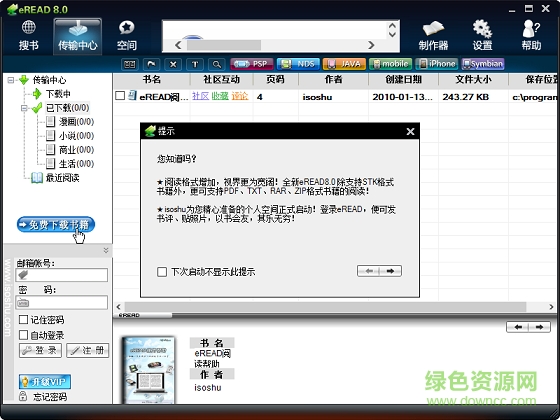This screenshot has width=560, height=420.
Task: Select 下载中 in the tree
Action: [x=58, y=94]
